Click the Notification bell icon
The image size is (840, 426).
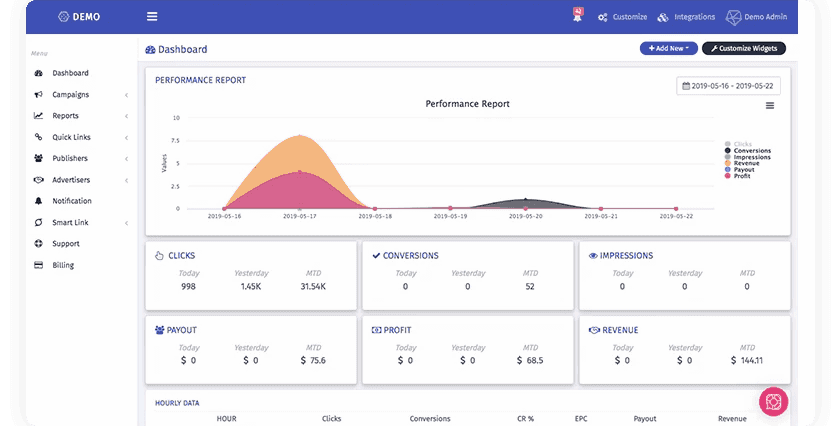coord(39,201)
